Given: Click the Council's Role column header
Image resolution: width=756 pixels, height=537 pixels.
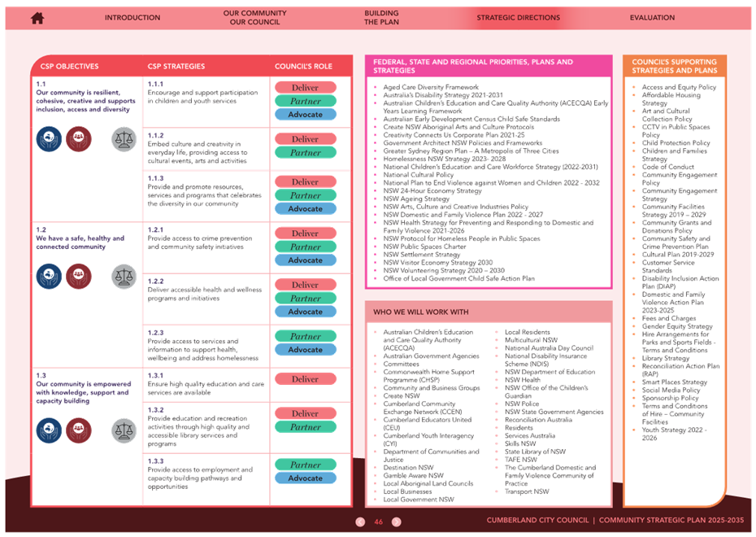Looking at the screenshot, I should tap(303, 67).
